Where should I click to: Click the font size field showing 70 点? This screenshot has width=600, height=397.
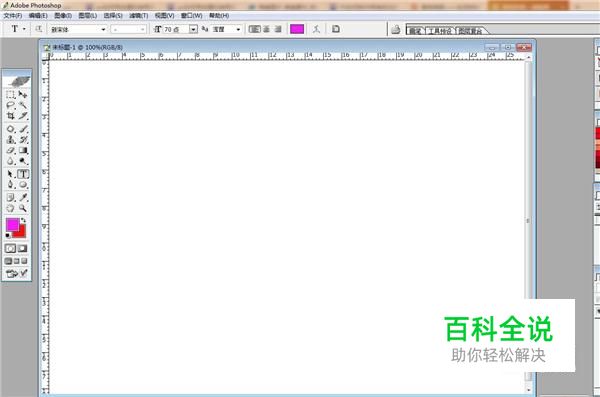[x=176, y=29]
